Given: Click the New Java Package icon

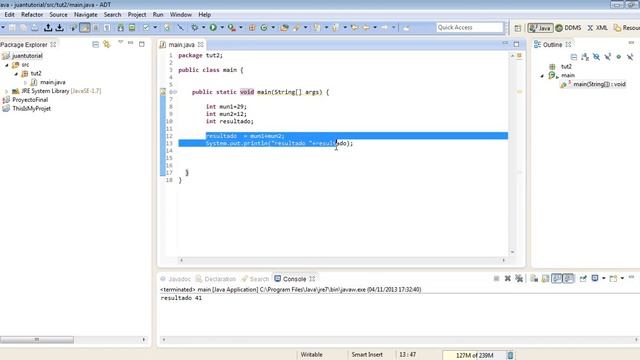Looking at the screenshot, I should coord(252,27).
